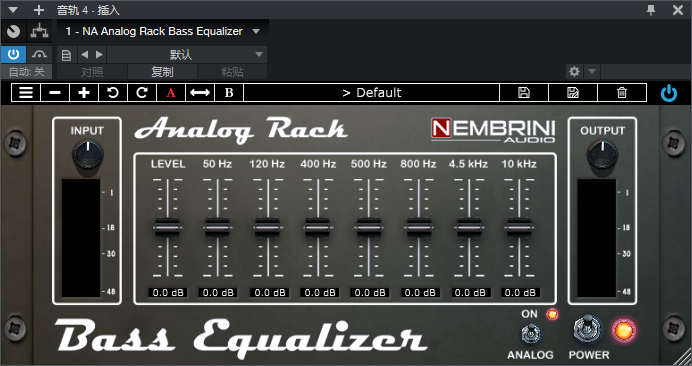Click the 400 Hz 0.0 dB value field
This screenshot has width=692, height=366.
tap(319, 293)
